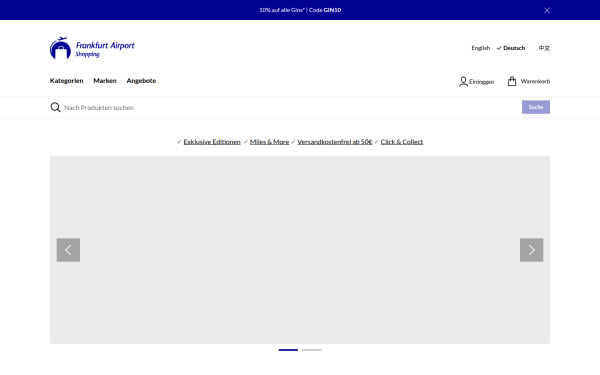Select the second carousel indicator
This screenshot has width=600, height=375.
point(311,350)
